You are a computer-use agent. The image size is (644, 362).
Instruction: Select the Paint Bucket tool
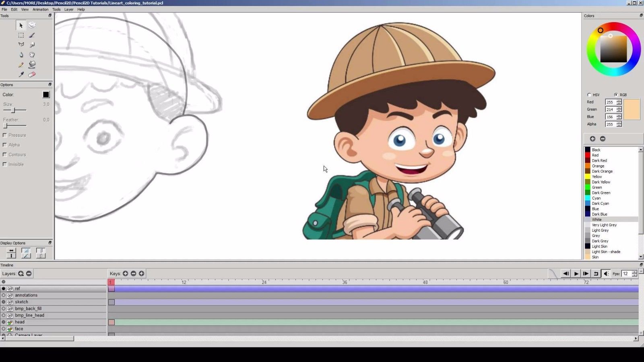point(32,64)
